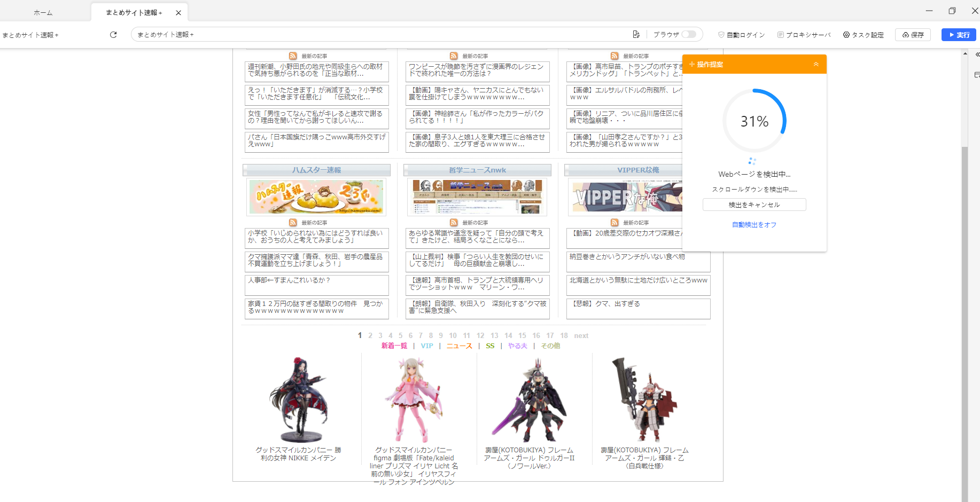Go to the next page of pagination

coord(581,335)
